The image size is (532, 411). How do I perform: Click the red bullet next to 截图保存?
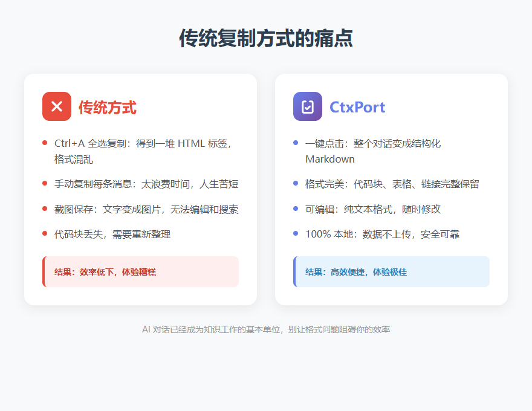point(47,209)
